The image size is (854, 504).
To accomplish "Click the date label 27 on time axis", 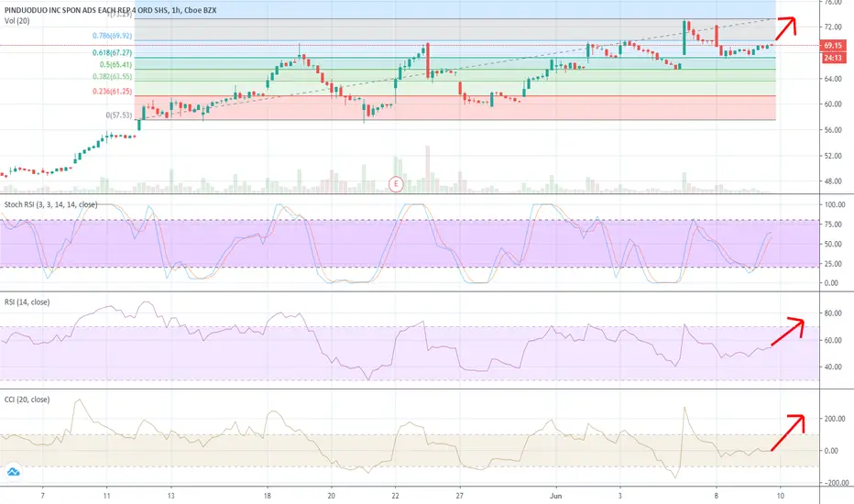I will coord(460,496).
